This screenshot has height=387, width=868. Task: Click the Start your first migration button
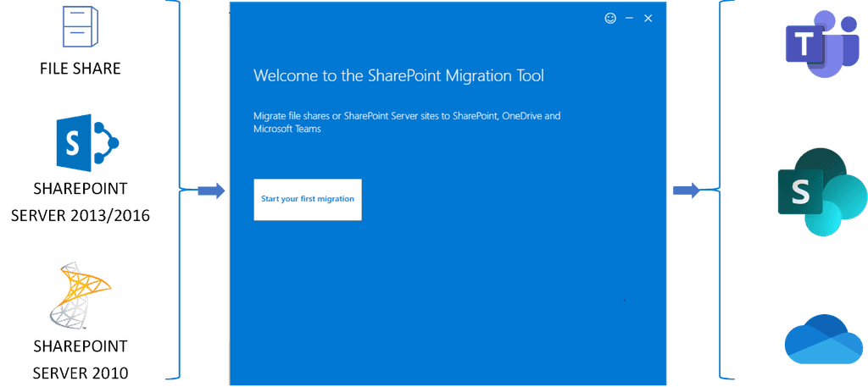(308, 200)
